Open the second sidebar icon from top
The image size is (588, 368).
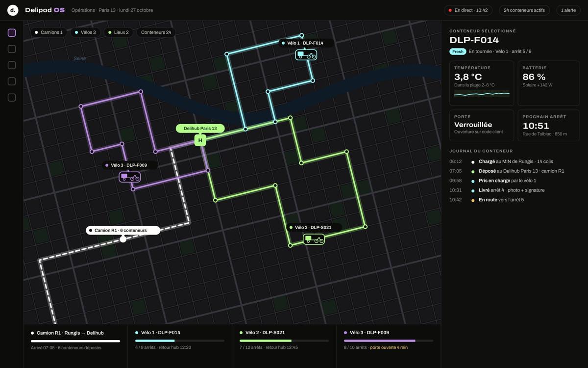[x=12, y=49]
